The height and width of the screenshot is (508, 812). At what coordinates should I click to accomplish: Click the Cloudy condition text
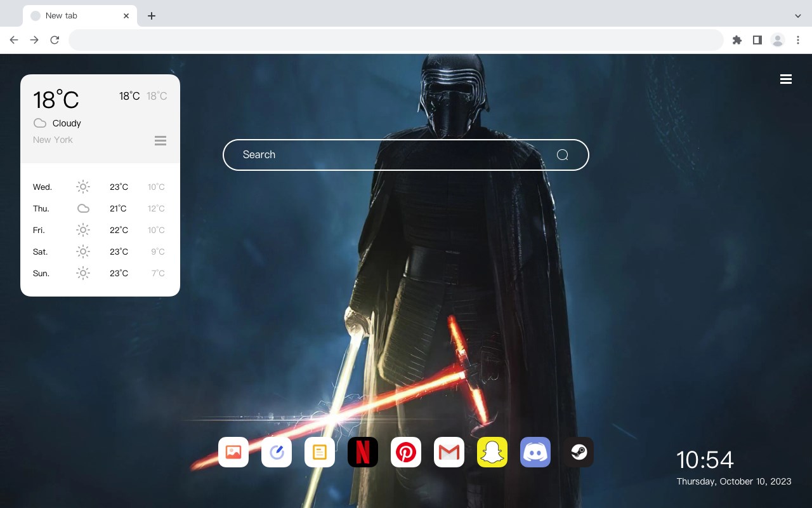point(67,123)
